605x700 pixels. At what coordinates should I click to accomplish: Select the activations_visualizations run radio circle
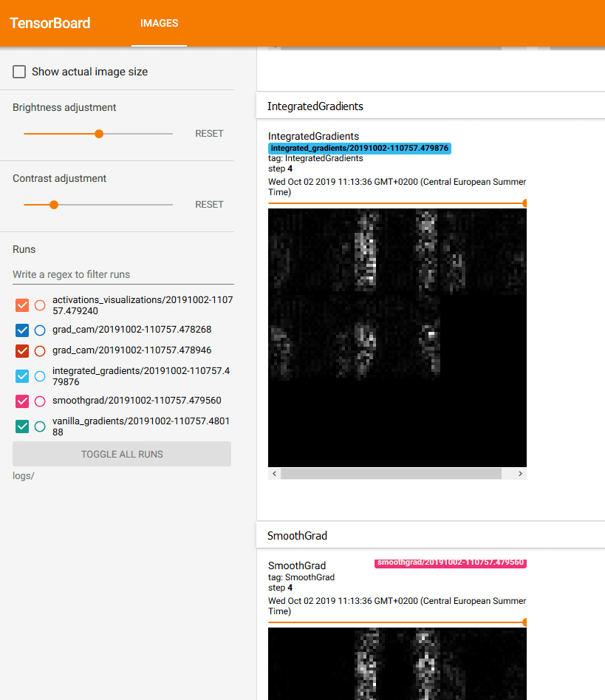tap(40, 305)
